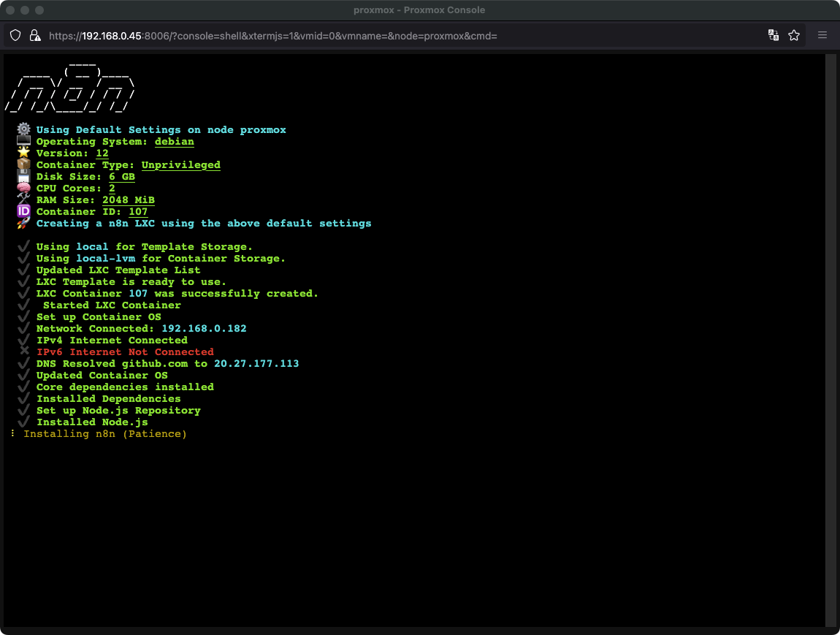Bookmark this page with the star icon
Screen dimensions: 840x635
coord(794,35)
